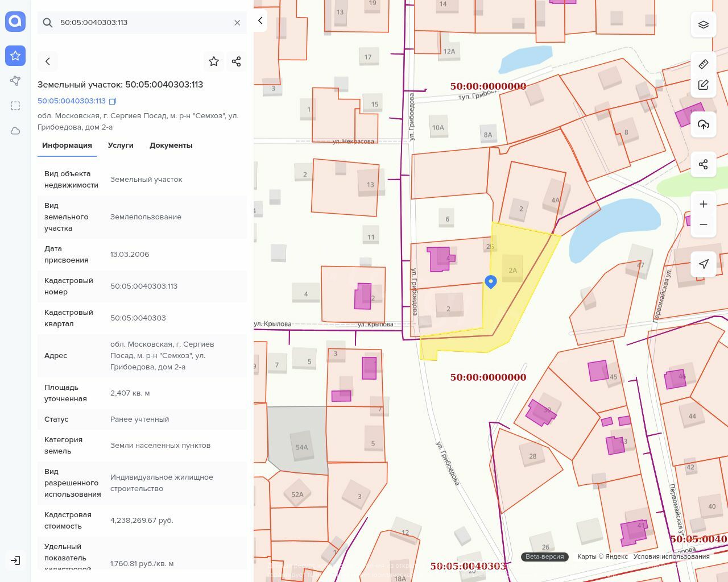728x582 pixels.
Task: Switch to the Услуги tab
Action: pyautogui.click(x=121, y=145)
